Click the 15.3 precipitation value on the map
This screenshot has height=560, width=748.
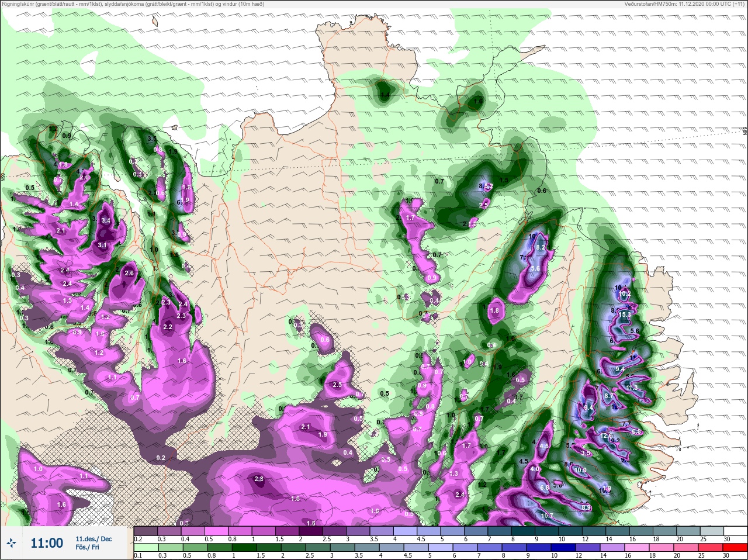tap(625, 314)
